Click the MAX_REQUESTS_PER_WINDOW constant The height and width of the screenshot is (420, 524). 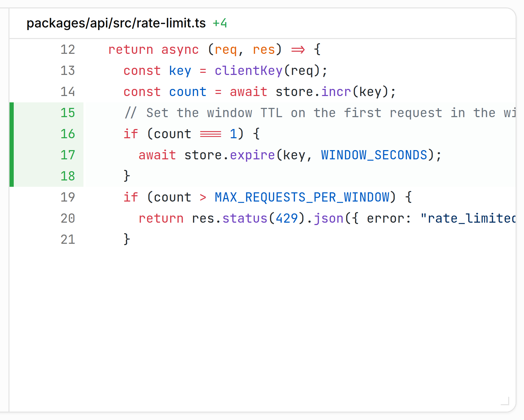[302, 197]
